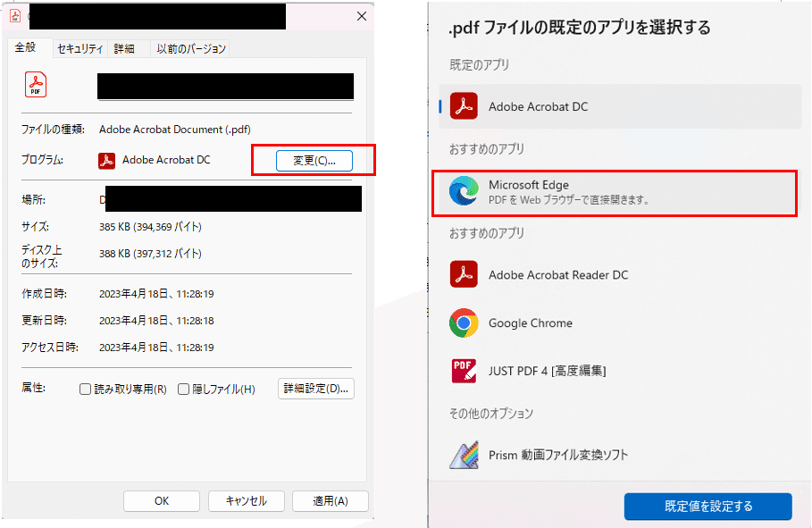Image resolution: width=812 pixels, height=528 pixels.
Task: Choose JUST PDF 4 [高度編集]
Action: (619, 371)
